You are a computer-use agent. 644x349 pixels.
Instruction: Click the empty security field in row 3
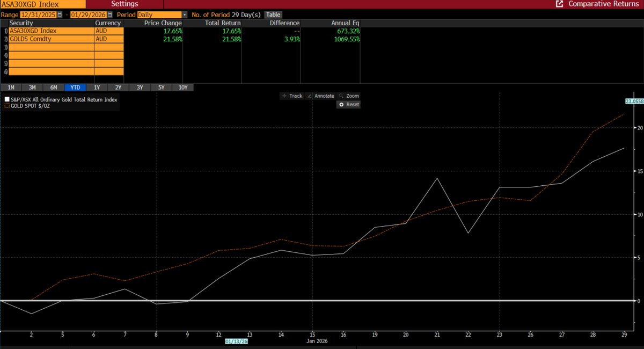tap(51, 47)
